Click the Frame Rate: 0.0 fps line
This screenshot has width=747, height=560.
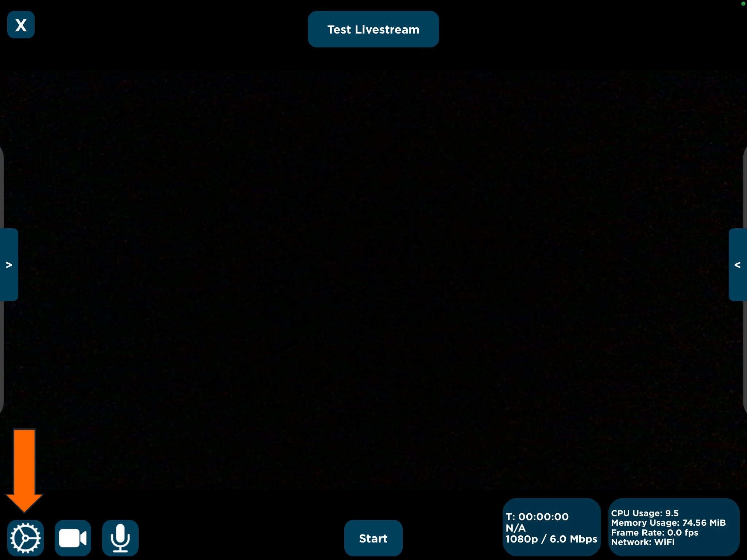tap(655, 533)
